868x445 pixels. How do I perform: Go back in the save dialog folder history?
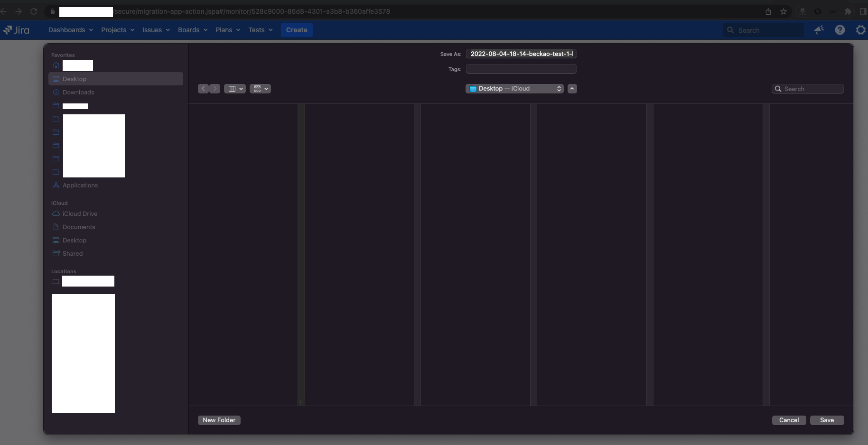click(203, 89)
